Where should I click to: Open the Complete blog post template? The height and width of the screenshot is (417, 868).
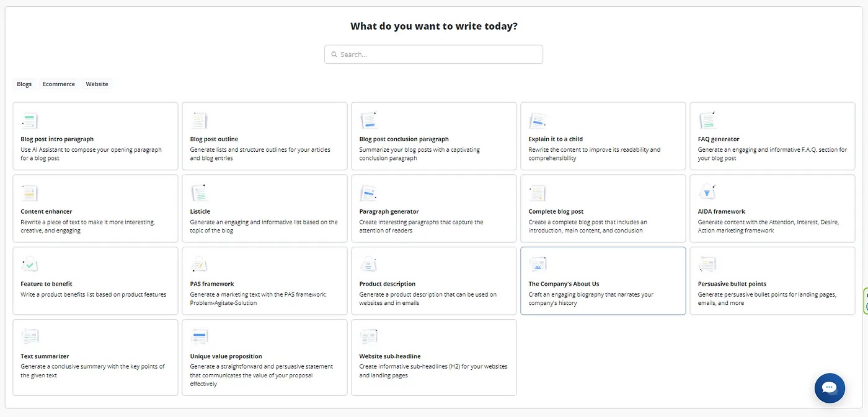603,208
